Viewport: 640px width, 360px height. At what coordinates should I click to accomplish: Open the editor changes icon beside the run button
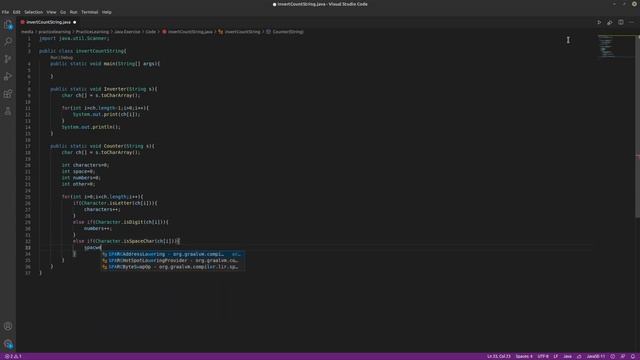[609, 22]
